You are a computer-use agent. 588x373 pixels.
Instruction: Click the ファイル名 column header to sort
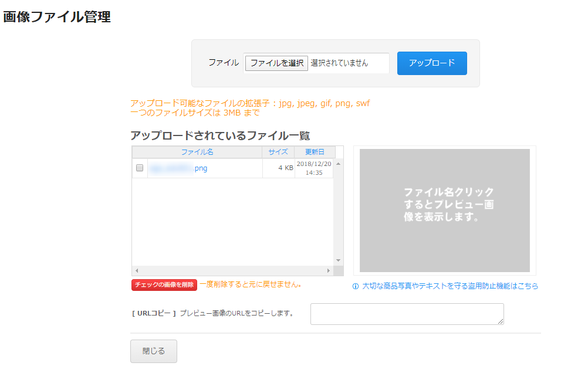[197, 152]
